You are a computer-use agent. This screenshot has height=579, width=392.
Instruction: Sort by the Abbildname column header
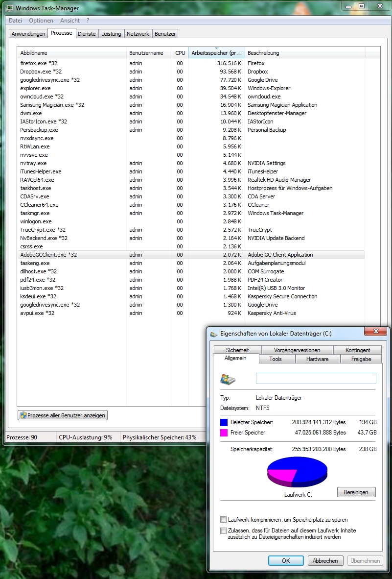point(71,53)
